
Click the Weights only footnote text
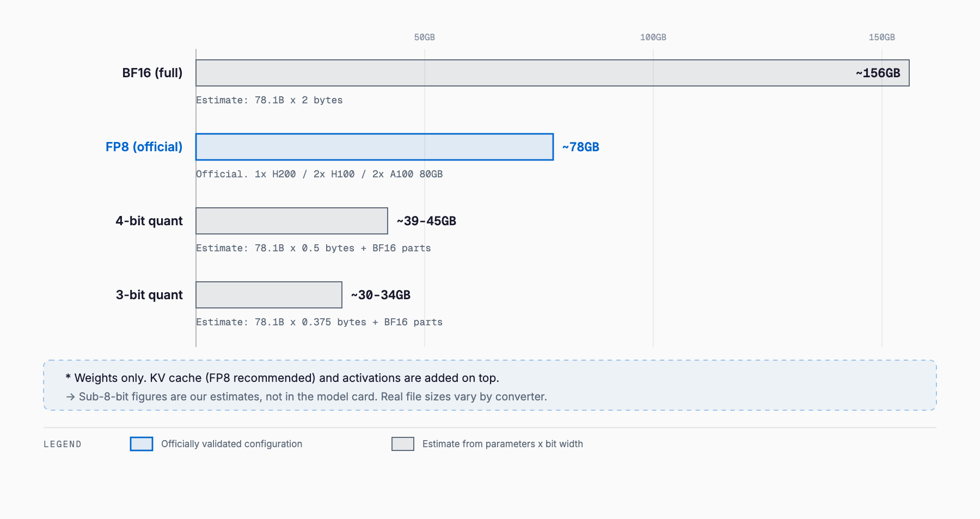coord(282,378)
